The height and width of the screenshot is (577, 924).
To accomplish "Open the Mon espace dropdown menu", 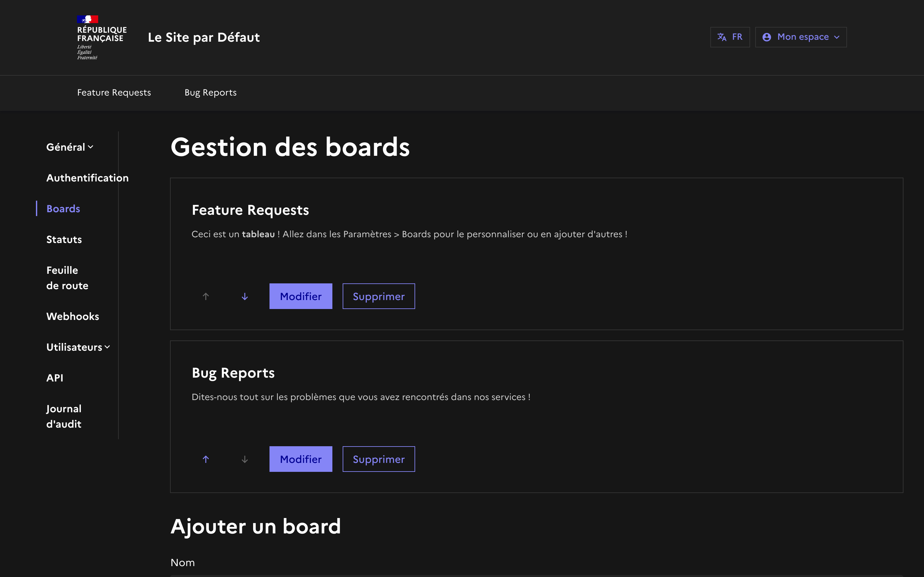I will point(801,37).
